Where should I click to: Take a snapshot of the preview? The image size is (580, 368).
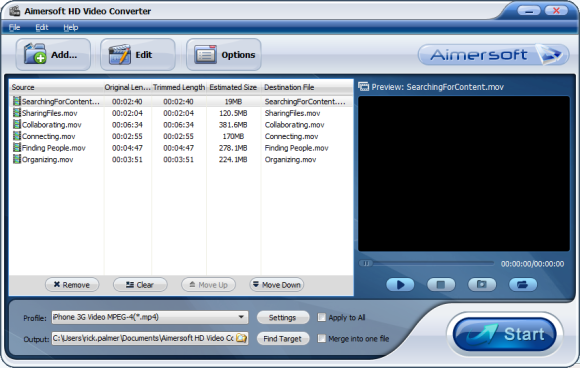click(x=482, y=284)
